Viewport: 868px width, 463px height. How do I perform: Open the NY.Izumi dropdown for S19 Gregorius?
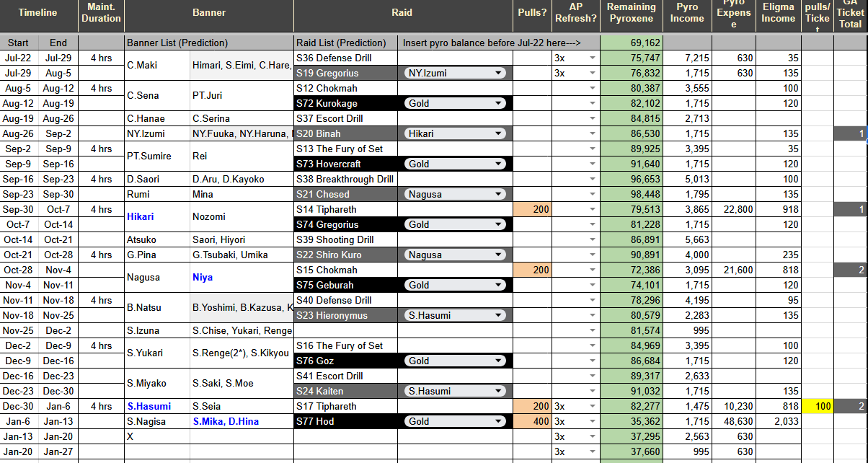pyautogui.click(x=455, y=73)
